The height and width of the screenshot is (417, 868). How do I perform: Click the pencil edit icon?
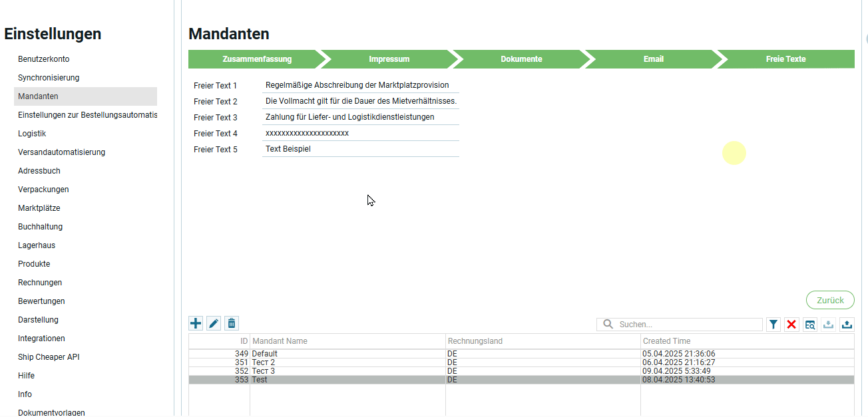point(214,324)
